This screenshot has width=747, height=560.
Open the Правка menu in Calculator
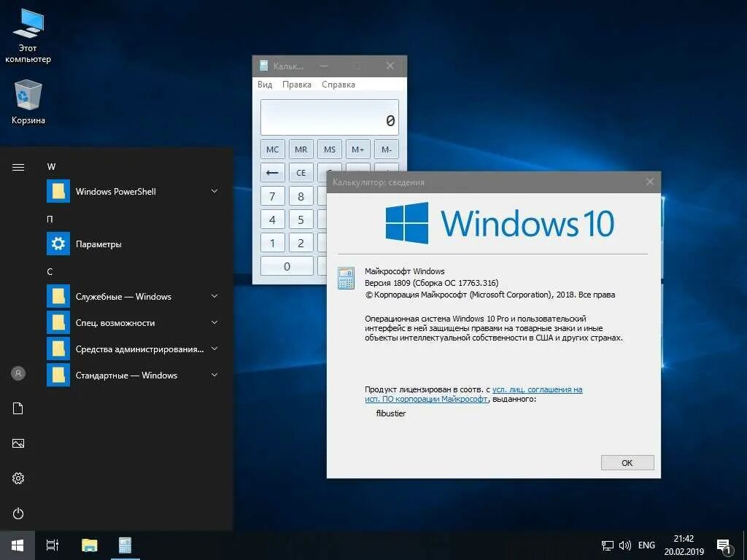296,84
